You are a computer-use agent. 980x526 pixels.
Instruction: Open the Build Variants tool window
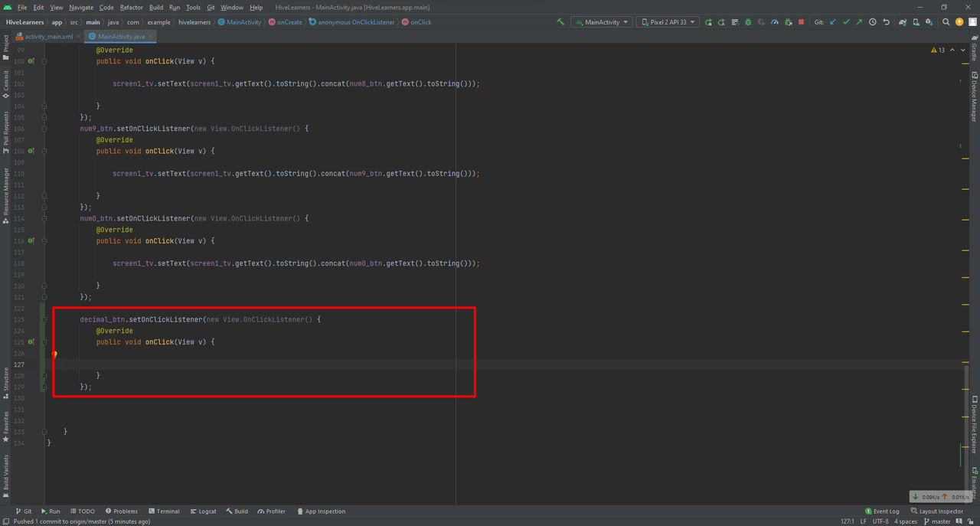pyautogui.click(x=5, y=475)
